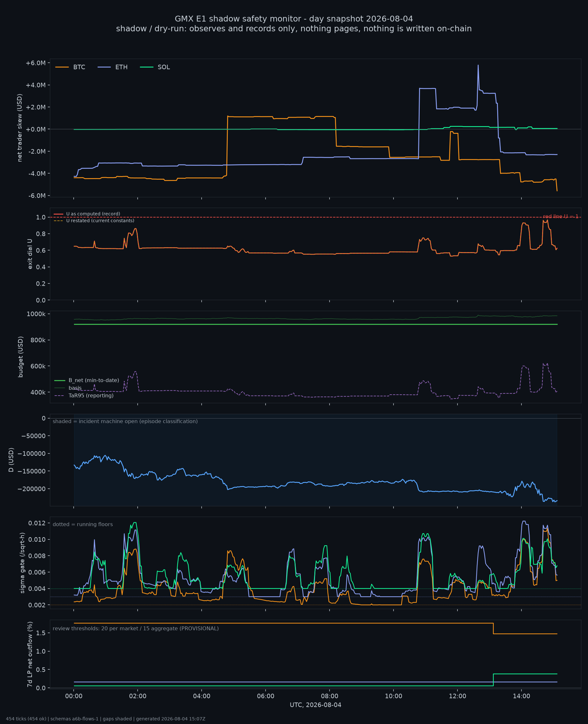
Task: Select legend entry "U restated (current constants)"
Action: click(x=100, y=221)
